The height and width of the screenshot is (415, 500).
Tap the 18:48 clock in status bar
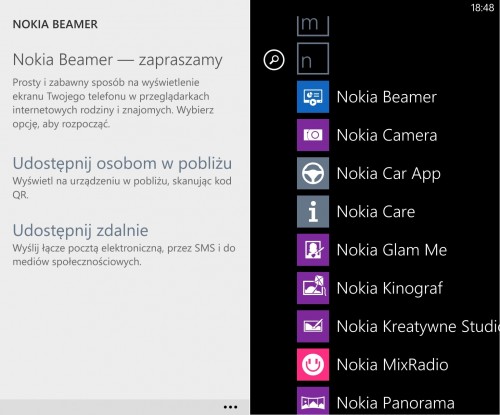point(482,8)
